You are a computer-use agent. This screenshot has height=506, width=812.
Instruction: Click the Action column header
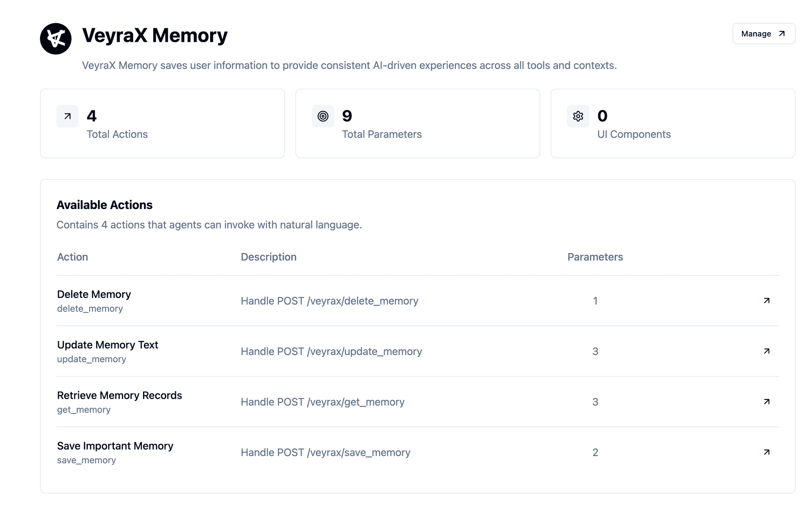coord(72,257)
